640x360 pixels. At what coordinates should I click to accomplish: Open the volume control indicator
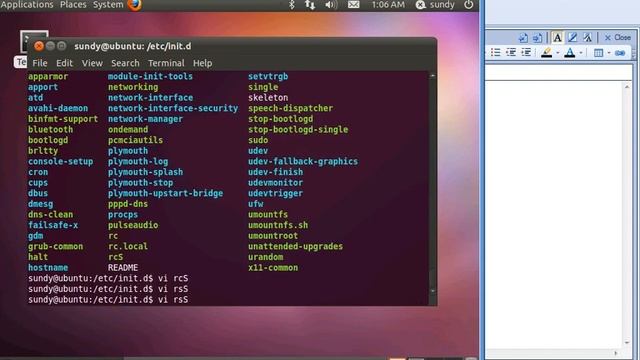331,5
